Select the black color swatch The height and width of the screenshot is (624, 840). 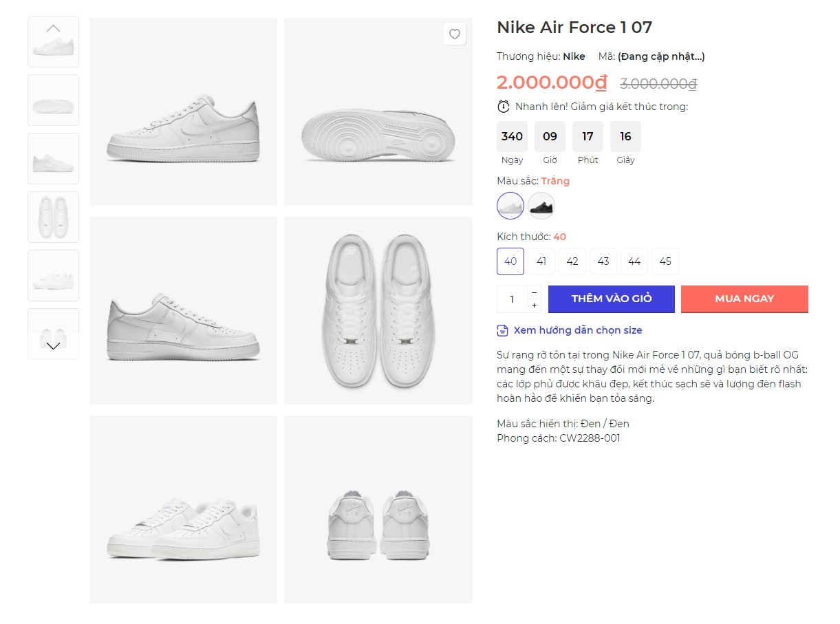tap(541, 206)
